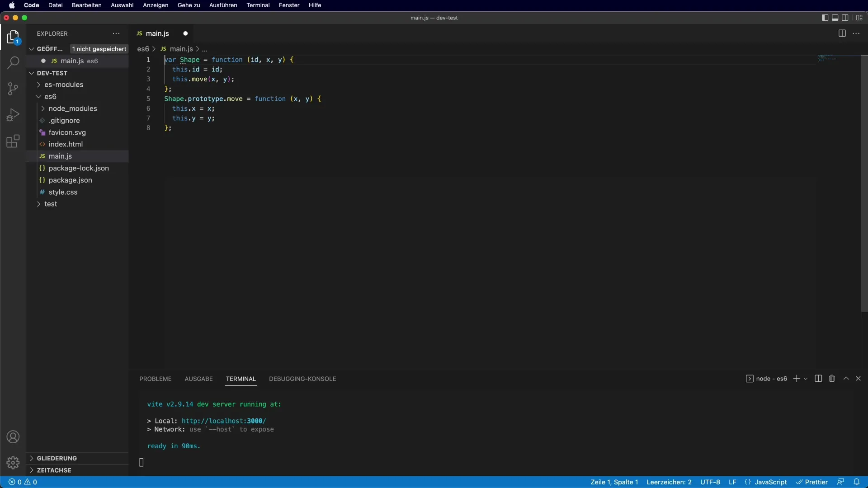The width and height of the screenshot is (868, 488).
Task: Click the feedback icon in status bar
Action: point(840,482)
